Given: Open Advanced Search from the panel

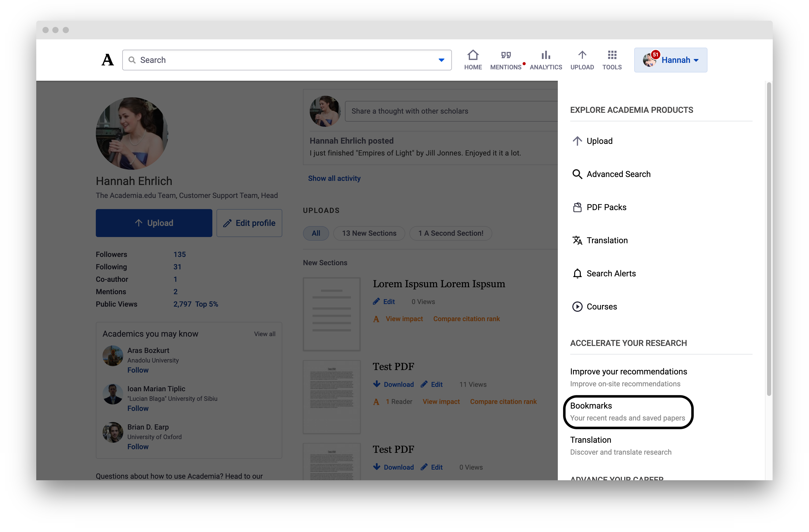Looking at the screenshot, I should point(618,174).
